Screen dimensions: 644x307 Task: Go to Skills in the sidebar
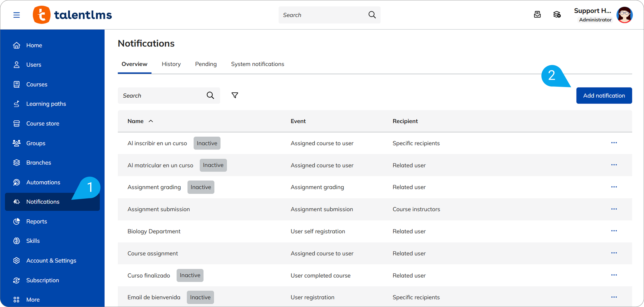point(33,241)
